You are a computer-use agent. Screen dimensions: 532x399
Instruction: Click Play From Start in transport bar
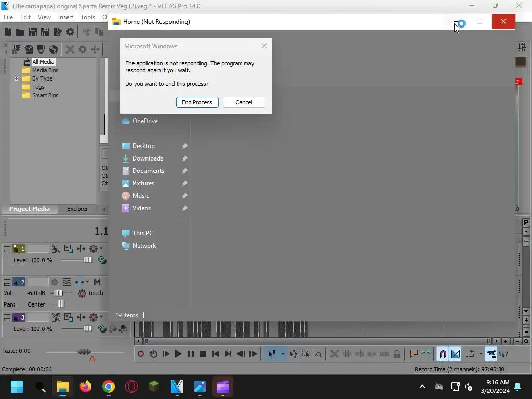coord(166,354)
